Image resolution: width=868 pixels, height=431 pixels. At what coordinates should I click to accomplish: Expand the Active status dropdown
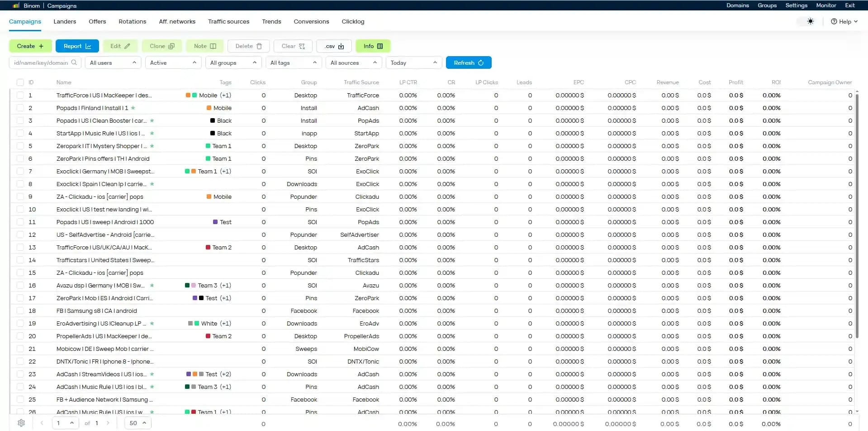pyautogui.click(x=173, y=62)
